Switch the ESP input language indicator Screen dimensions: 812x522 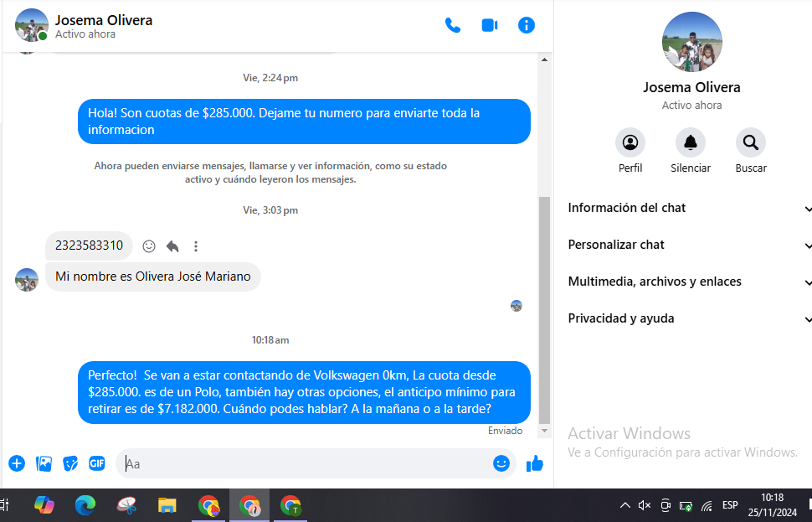click(730, 505)
